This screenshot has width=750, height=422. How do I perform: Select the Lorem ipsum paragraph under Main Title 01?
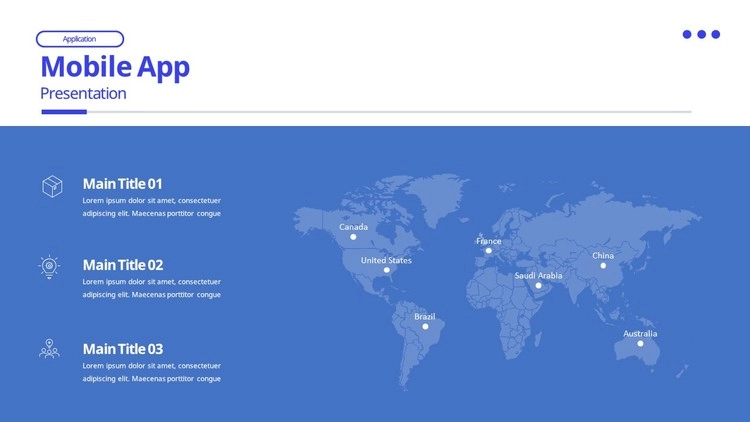[151, 207]
